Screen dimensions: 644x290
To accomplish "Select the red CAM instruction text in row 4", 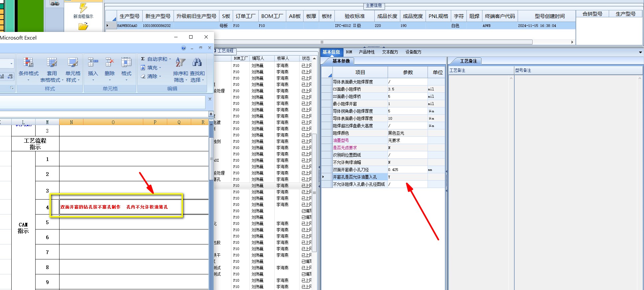I will [114, 207].
